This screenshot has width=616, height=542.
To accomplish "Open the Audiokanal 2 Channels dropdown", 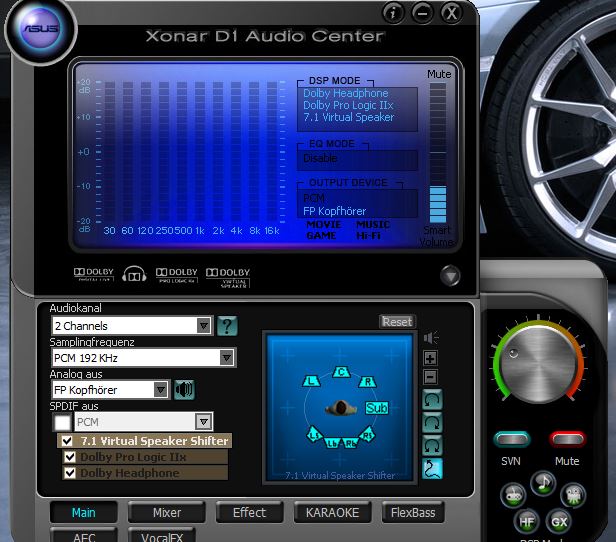I will tap(132, 326).
